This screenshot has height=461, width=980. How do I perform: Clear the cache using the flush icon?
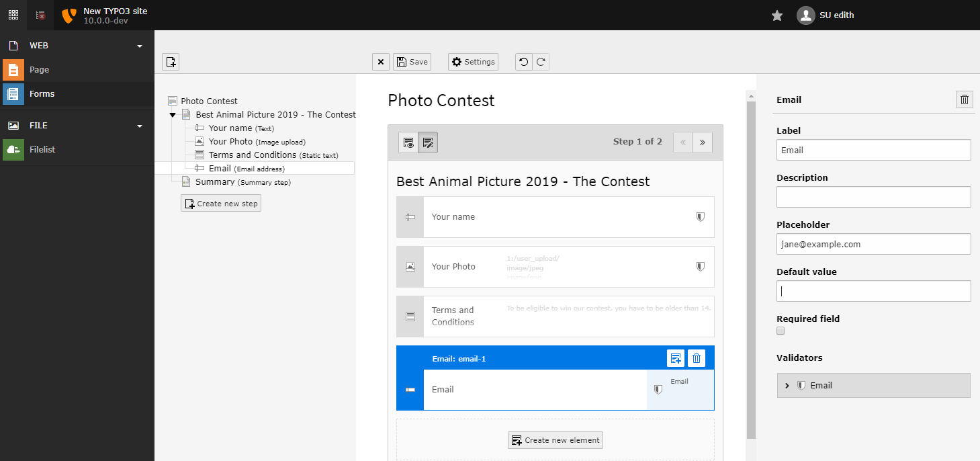(x=38, y=14)
